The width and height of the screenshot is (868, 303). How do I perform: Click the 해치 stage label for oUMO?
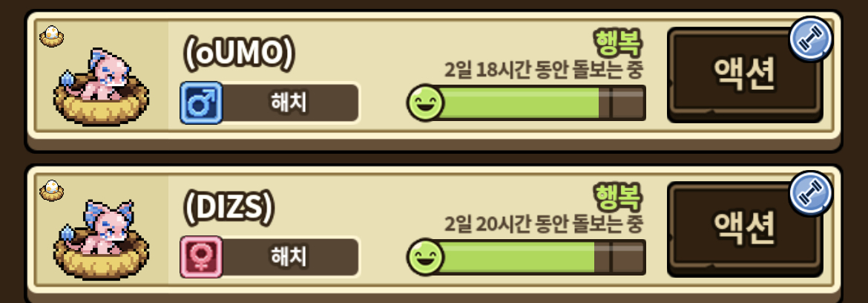coord(289,103)
